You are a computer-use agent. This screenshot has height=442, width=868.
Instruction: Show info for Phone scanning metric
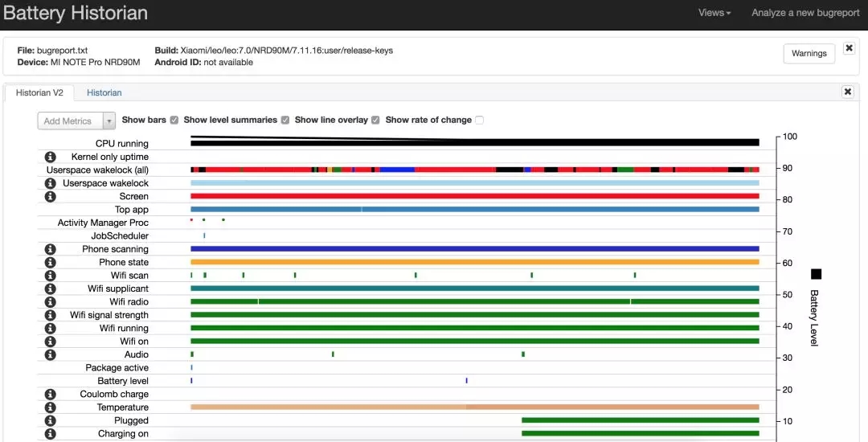pos(50,249)
